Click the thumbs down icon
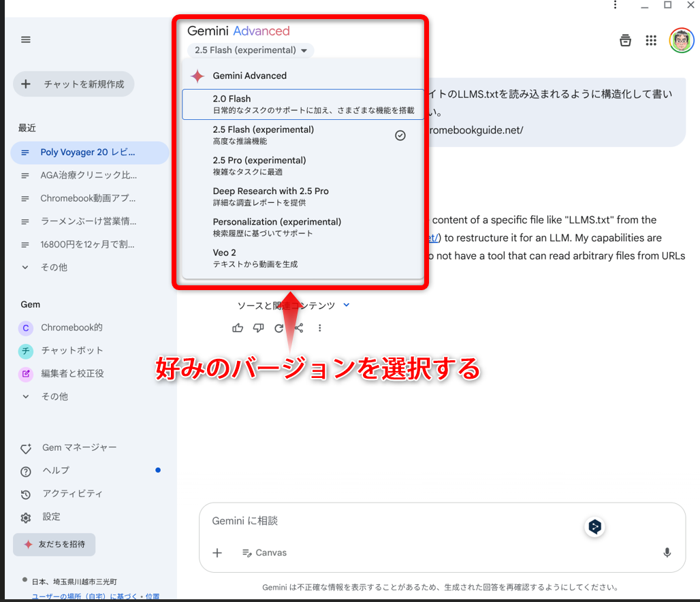The height and width of the screenshot is (602, 700). [x=259, y=328]
